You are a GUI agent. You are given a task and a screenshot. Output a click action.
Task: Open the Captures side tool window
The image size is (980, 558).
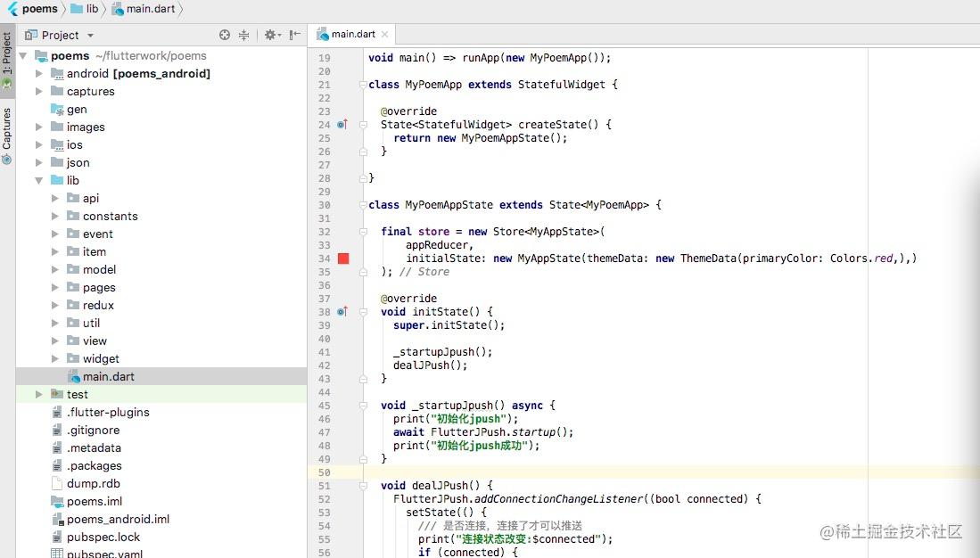pos(7,135)
